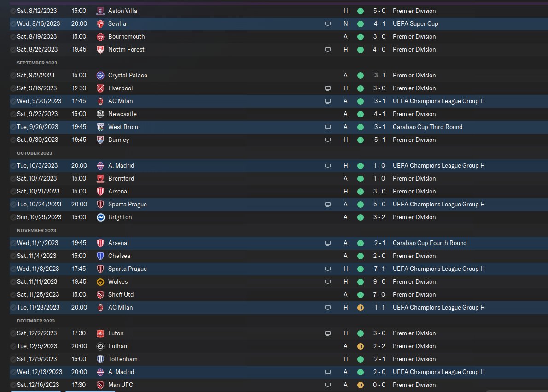
Task: Collapse the SEPTEMBER 2023 month header
Action: pos(37,63)
